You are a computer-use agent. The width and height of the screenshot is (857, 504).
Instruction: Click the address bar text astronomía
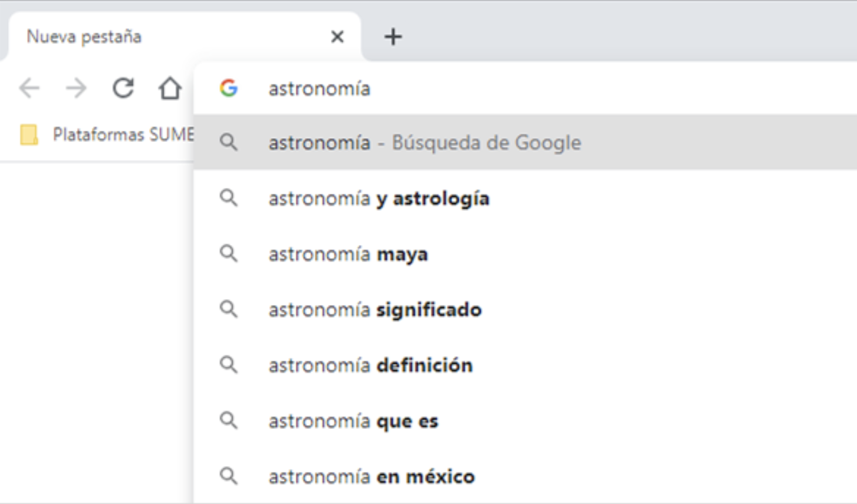319,88
